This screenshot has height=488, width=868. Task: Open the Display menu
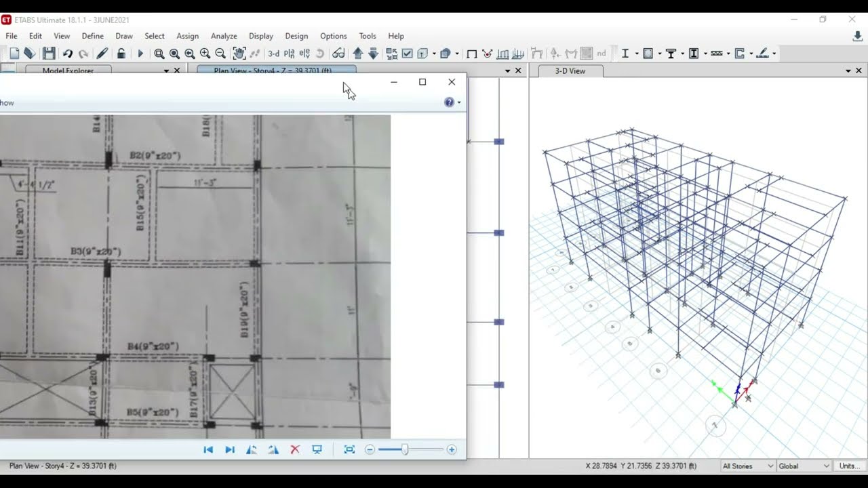click(x=261, y=36)
